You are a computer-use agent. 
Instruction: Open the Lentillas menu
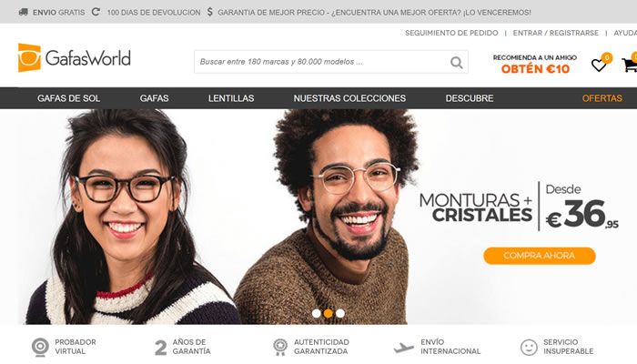(x=231, y=98)
